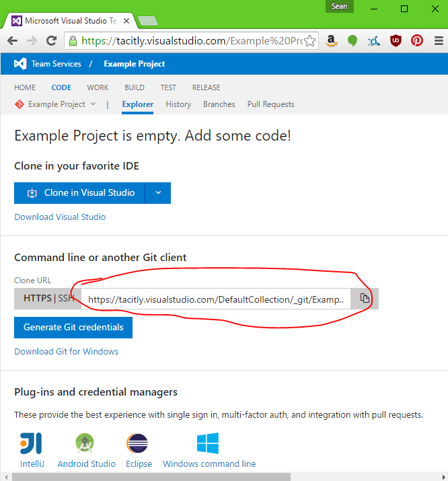Bookmark this page with the star icon
The image size is (448, 481).
[309, 41]
